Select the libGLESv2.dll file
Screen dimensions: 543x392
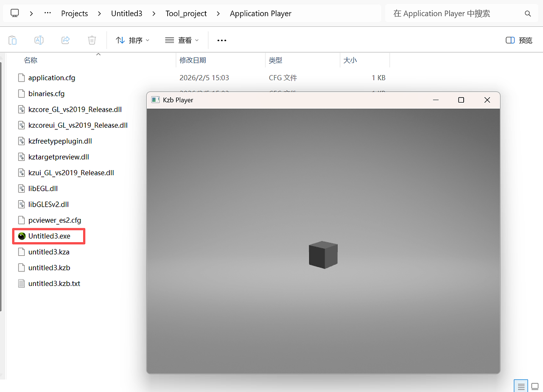[x=48, y=204]
